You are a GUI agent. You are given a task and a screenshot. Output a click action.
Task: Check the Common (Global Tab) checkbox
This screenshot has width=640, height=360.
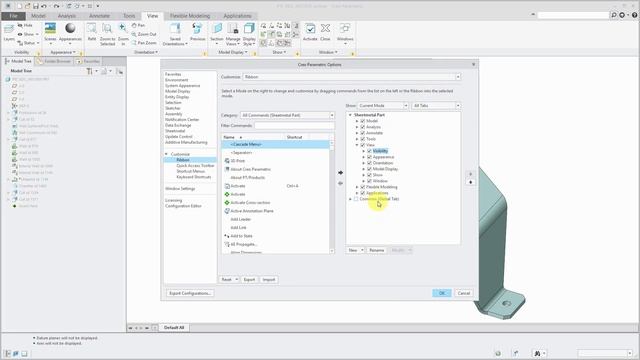pyautogui.click(x=356, y=199)
